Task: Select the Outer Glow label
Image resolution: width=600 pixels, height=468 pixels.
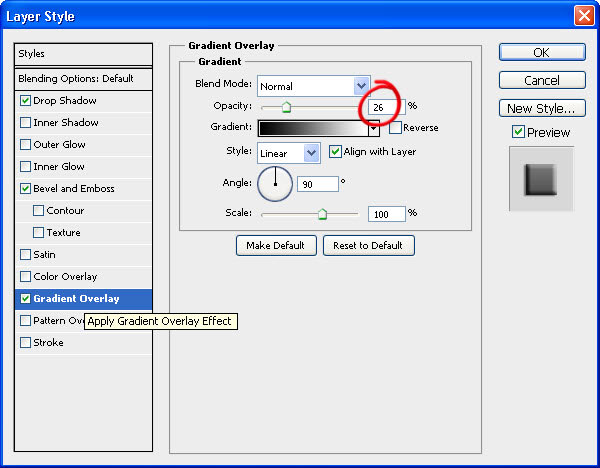Action: coord(59,145)
